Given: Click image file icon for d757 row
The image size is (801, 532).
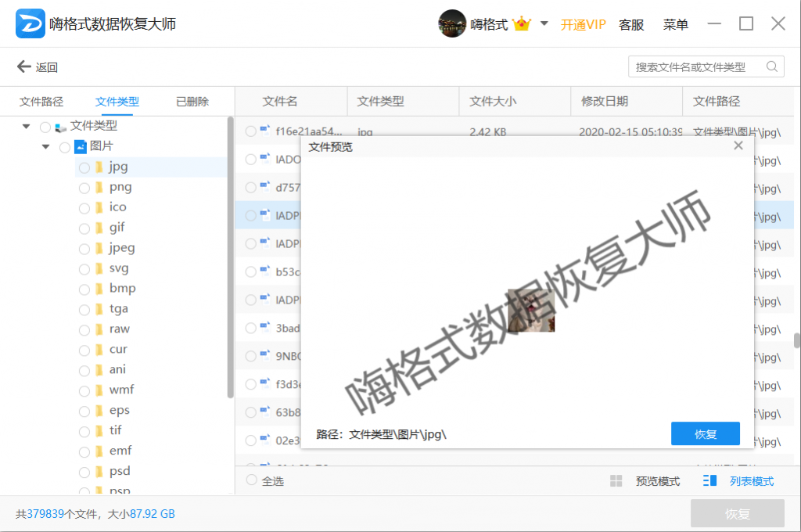Looking at the screenshot, I should [264, 186].
